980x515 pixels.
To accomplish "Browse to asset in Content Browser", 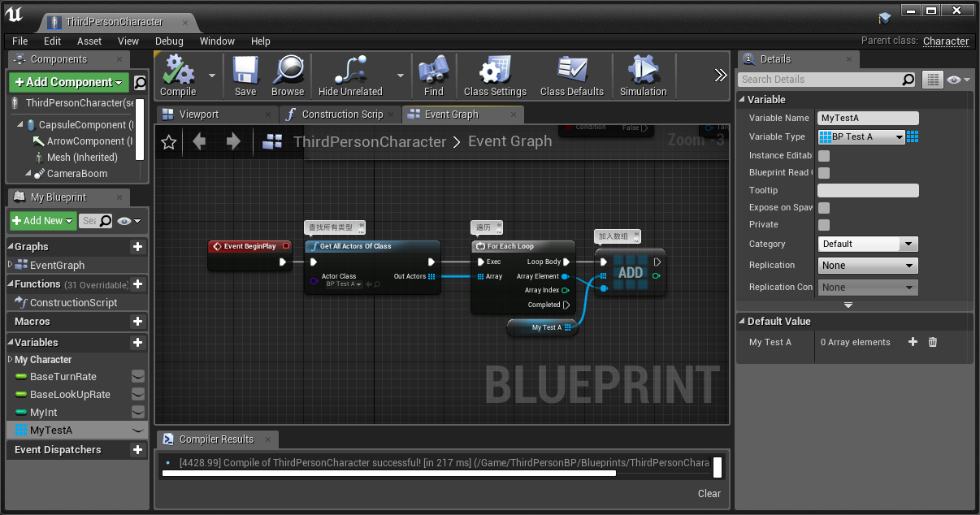I will pyautogui.click(x=288, y=75).
